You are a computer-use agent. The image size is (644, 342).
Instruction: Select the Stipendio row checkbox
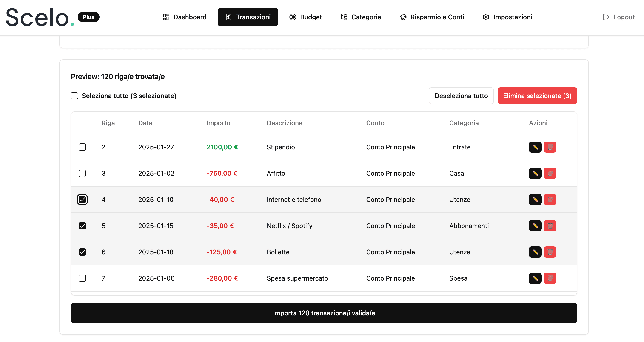tap(82, 147)
